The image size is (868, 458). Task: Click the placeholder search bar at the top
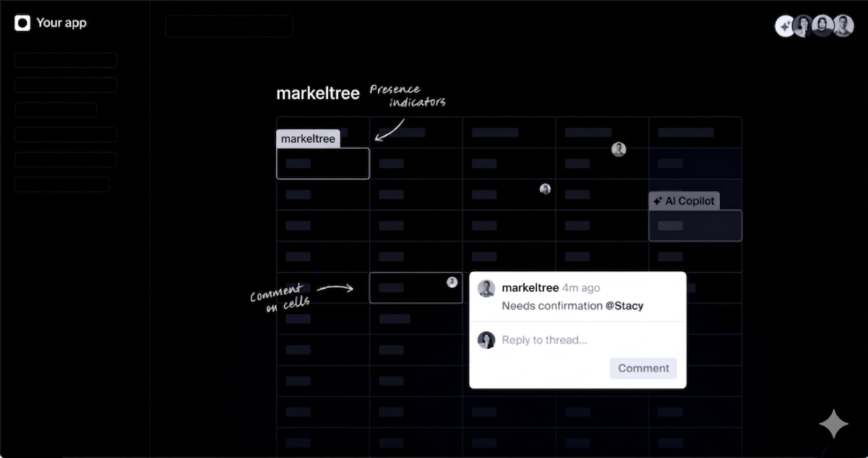229,26
